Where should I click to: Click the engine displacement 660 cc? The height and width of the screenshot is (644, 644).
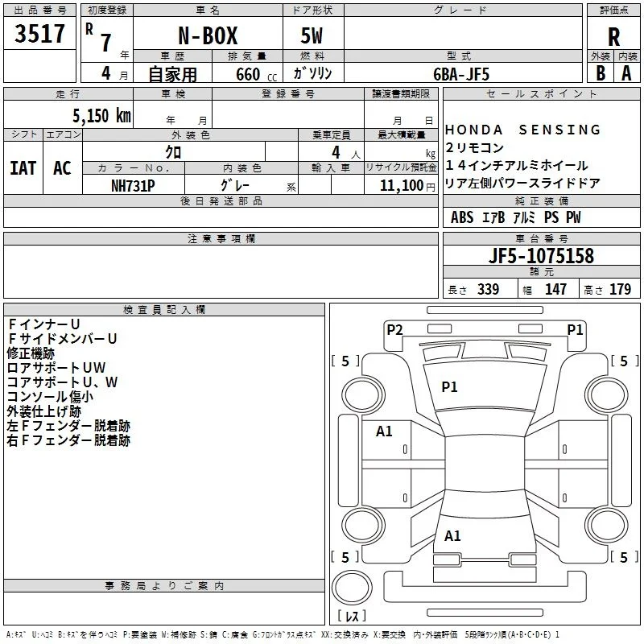pos(256,74)
